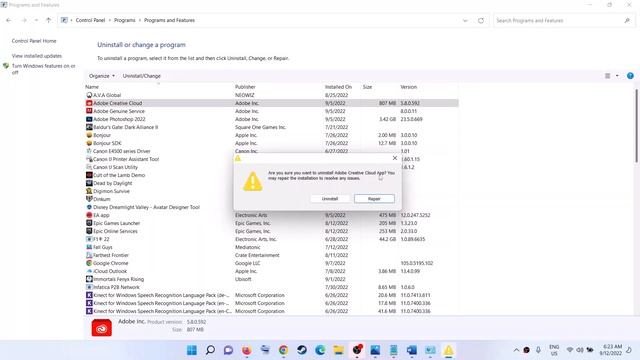Open Help via the blue question icon
This screenshot has height=360, width=640.
pyautogui.click(x=630, y=76)
